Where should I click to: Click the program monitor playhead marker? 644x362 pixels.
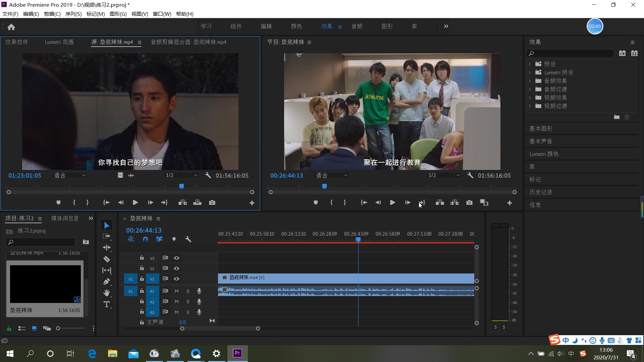pos(324,186)
